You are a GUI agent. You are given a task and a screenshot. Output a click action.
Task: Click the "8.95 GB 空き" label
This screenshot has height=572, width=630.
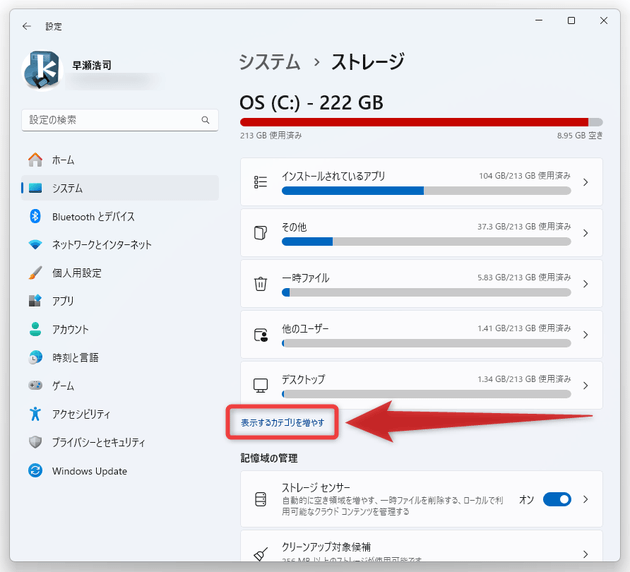pyautogui.click(x=580, y=135)
